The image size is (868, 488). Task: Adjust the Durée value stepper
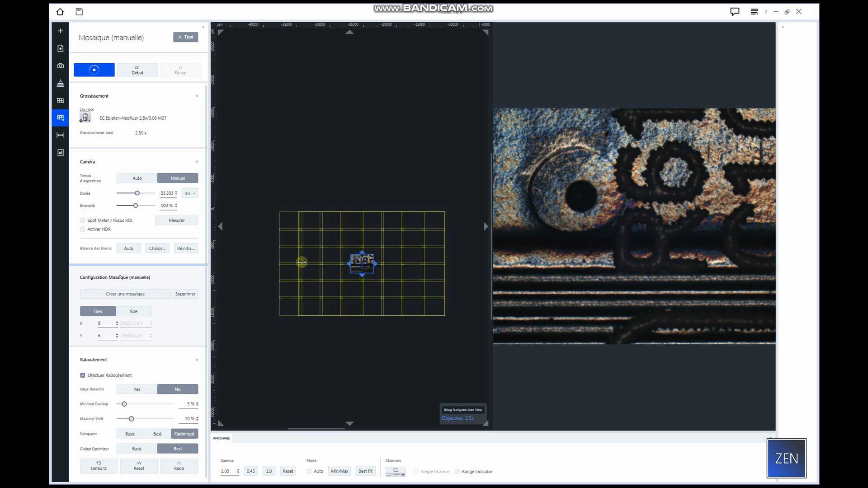coord(176,193)
